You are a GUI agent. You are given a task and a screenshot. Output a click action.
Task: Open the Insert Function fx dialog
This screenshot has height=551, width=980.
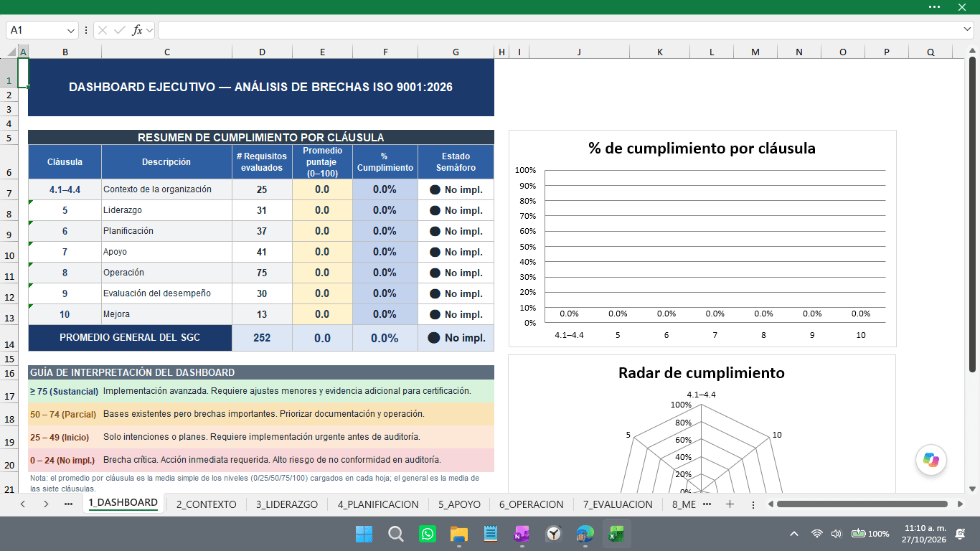[138, 30]
